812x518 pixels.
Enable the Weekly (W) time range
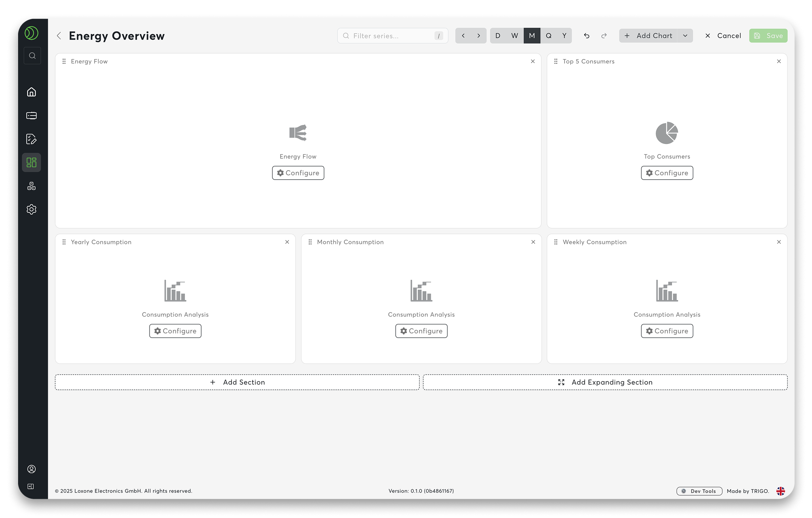[514, 36]
